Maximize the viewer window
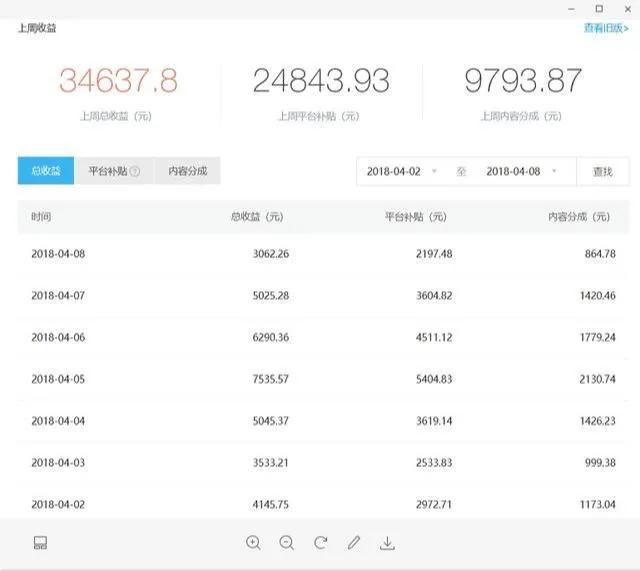The image size is (640, 571). pyautogui.click(x=599, y=9)
